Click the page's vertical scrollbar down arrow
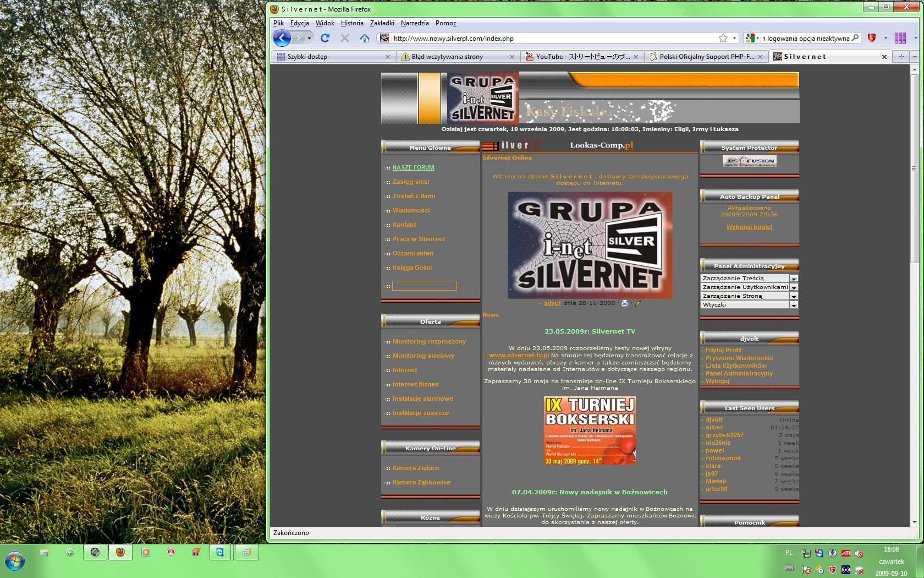This screenshot has width=924, height=578. point(914,522)
